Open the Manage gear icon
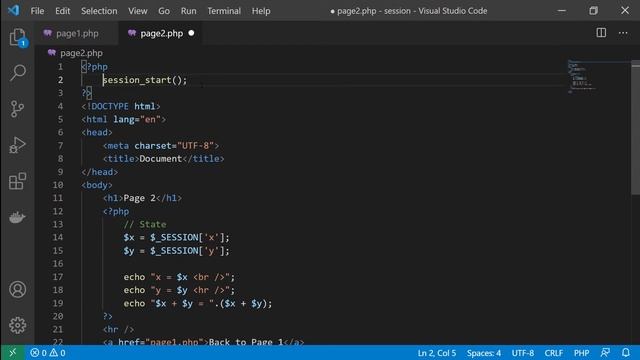The height and width of the screenshot is (360, 640). [x=18, y=325]
